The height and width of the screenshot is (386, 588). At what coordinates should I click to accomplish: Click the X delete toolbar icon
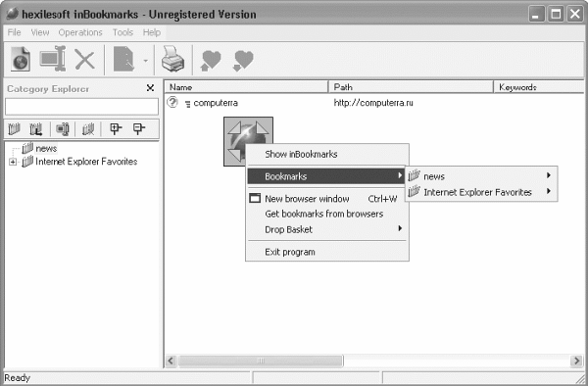84,59
